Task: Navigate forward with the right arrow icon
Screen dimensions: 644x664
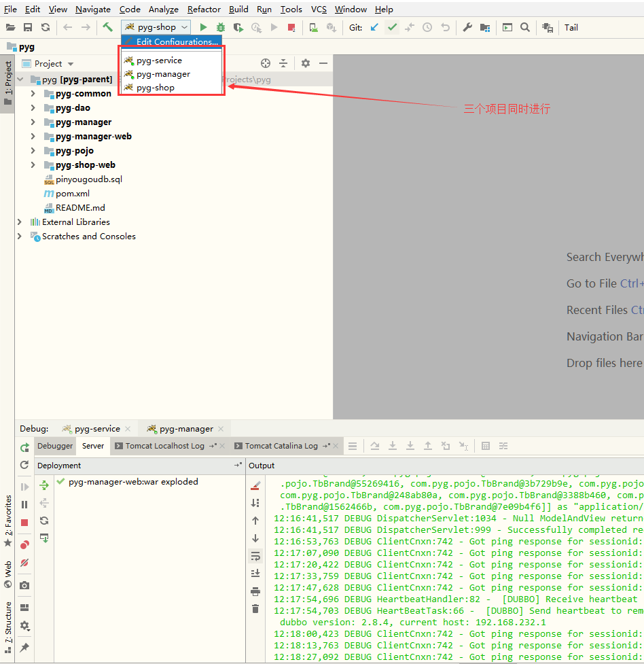Action: click(86, 28)
